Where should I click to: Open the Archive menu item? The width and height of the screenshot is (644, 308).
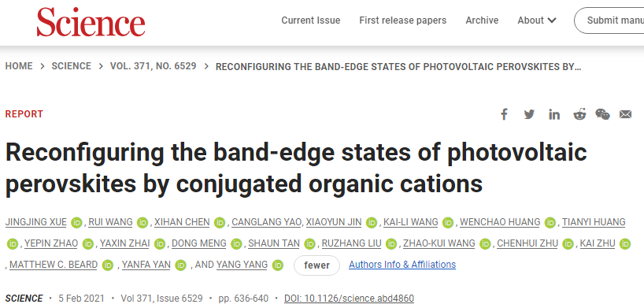point(482,20)
